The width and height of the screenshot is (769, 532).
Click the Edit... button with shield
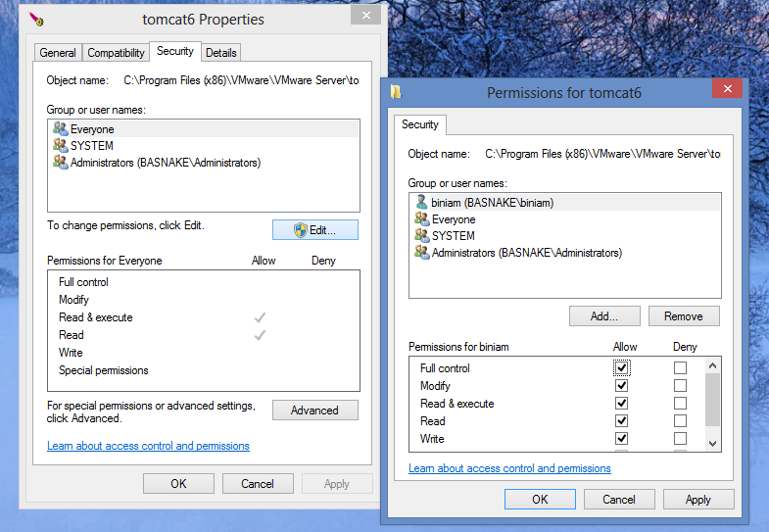point(315,230)
